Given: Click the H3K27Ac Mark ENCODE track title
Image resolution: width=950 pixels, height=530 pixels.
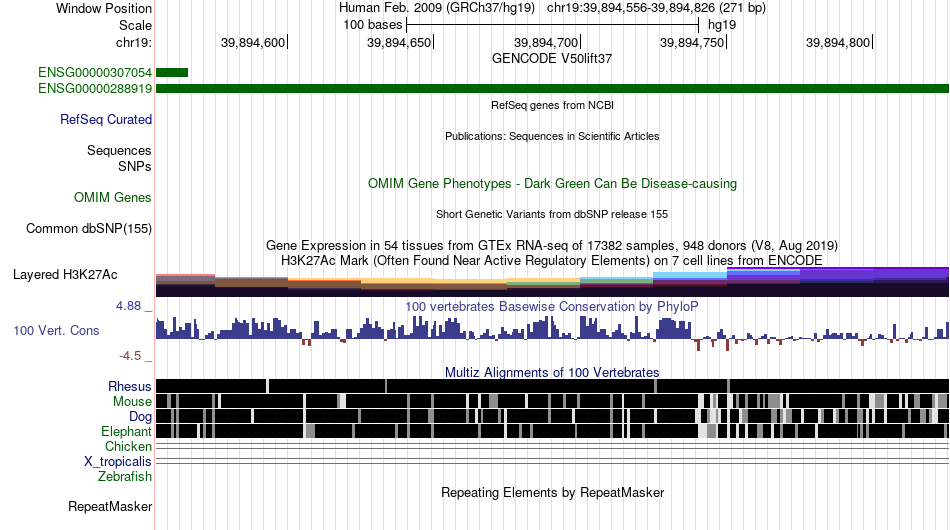Looking at the screenshot, I should [552, 260].
